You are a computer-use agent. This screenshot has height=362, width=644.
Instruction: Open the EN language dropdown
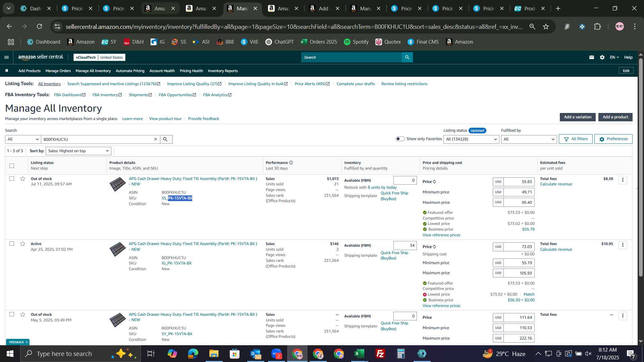[614, 57]
